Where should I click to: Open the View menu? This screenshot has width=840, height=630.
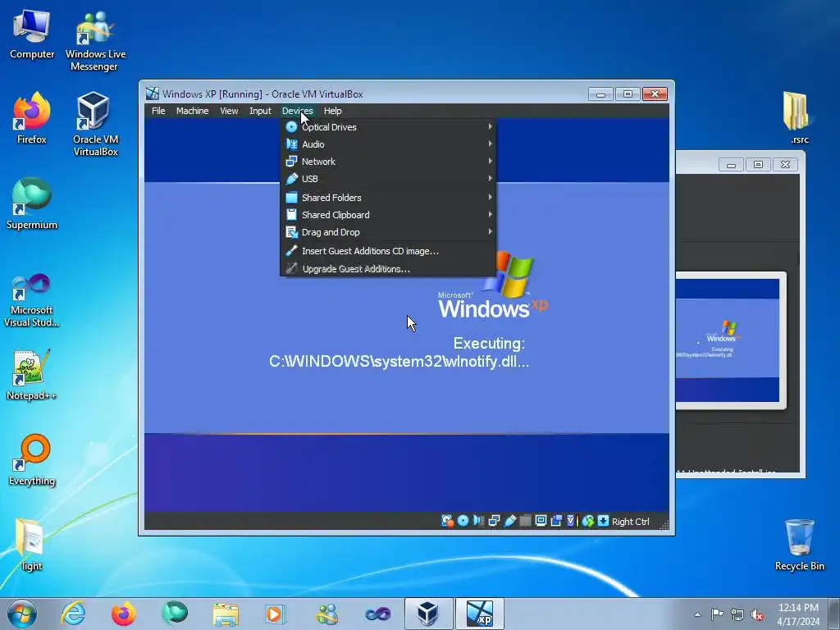click(x=229, y=111)
